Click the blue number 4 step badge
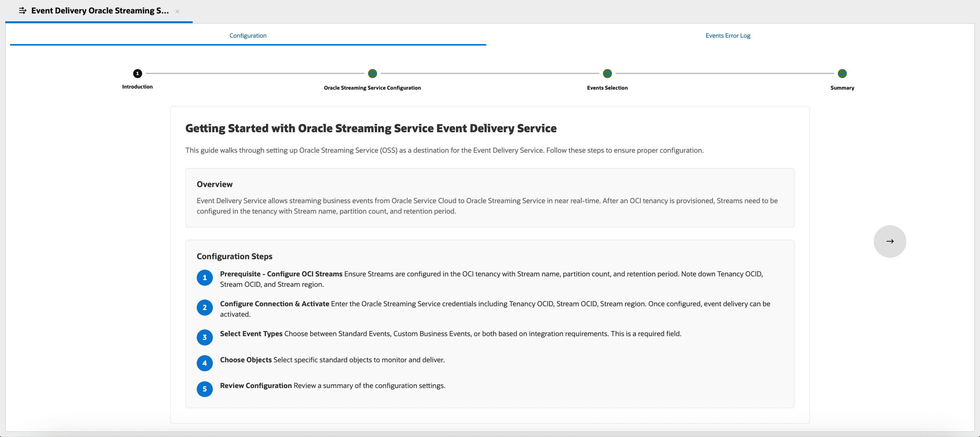 pyautogui.click(x=204, y=363)
